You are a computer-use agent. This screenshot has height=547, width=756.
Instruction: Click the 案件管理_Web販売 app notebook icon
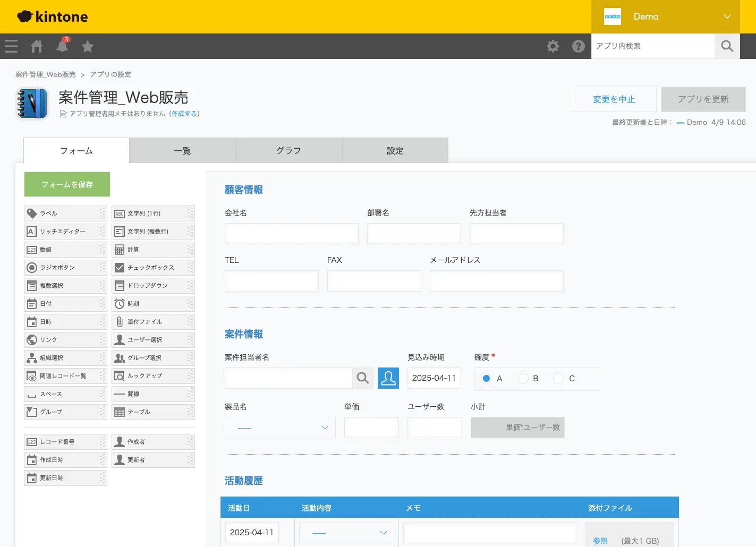click(33, 104)
